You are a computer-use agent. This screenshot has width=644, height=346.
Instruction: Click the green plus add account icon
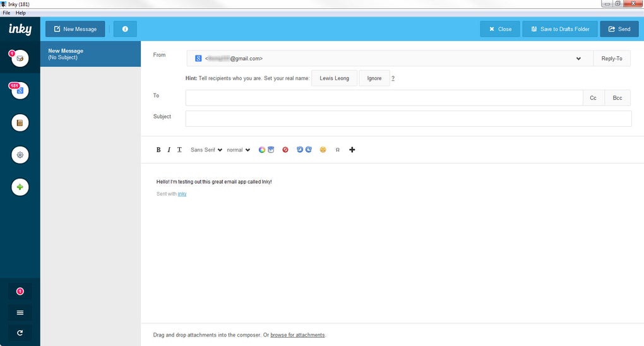click(20, 187)
